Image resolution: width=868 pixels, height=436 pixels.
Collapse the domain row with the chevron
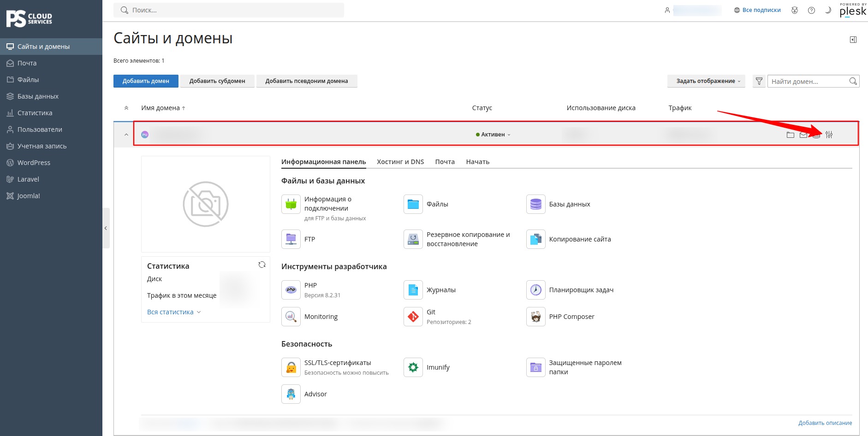[x=126, y=135]
